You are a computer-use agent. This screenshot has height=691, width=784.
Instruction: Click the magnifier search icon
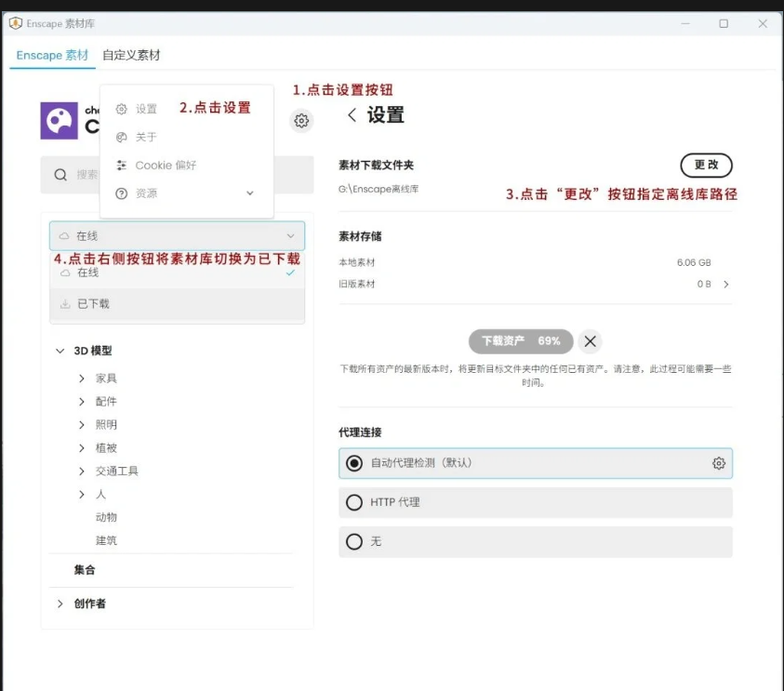point(60,175)
